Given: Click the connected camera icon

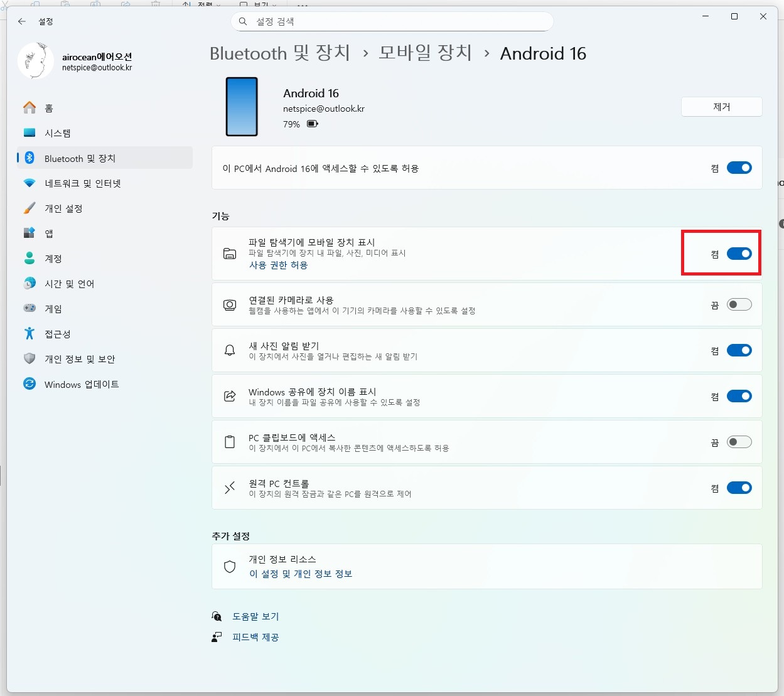Looking at the screenshot, I should coord(230,304).
